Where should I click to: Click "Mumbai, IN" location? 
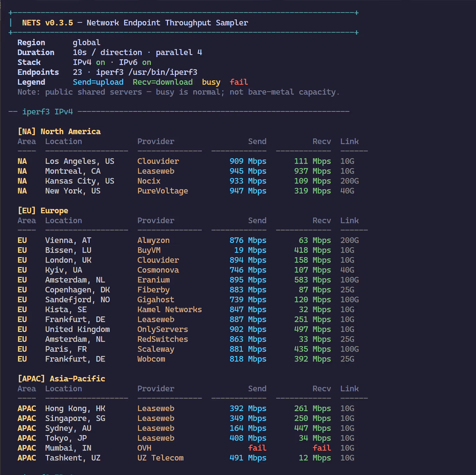click(x=68, y=448)
